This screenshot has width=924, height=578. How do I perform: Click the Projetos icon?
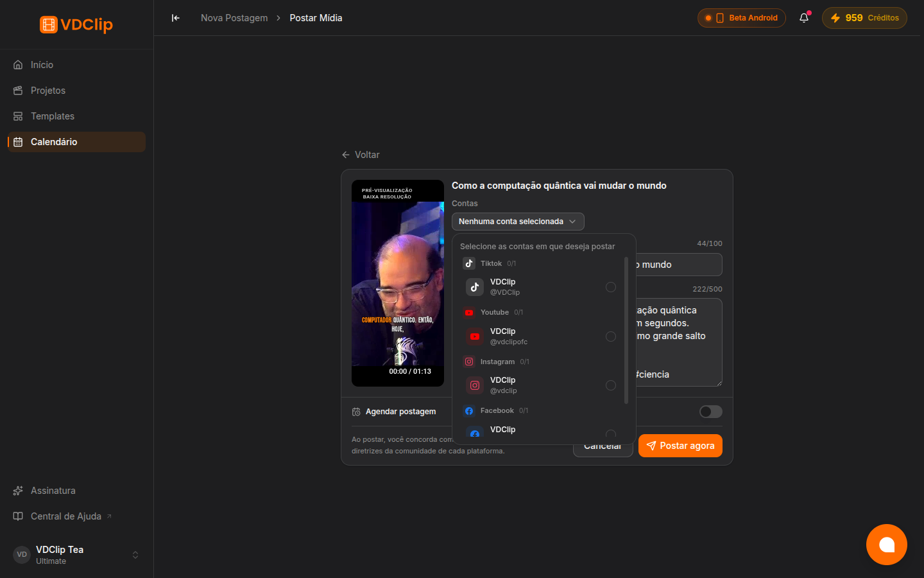click(x=18, y=91)
